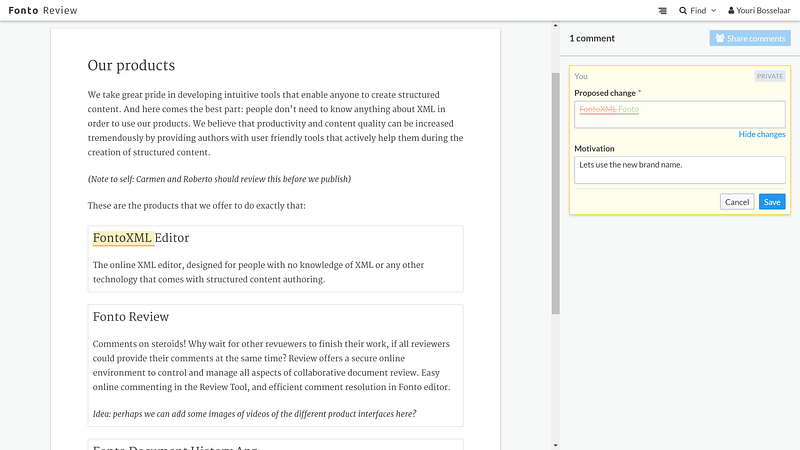Expand the Find dropdown arrow
Image resolution: width=800 pixels, height=450 pixels.
coord(713,10)
